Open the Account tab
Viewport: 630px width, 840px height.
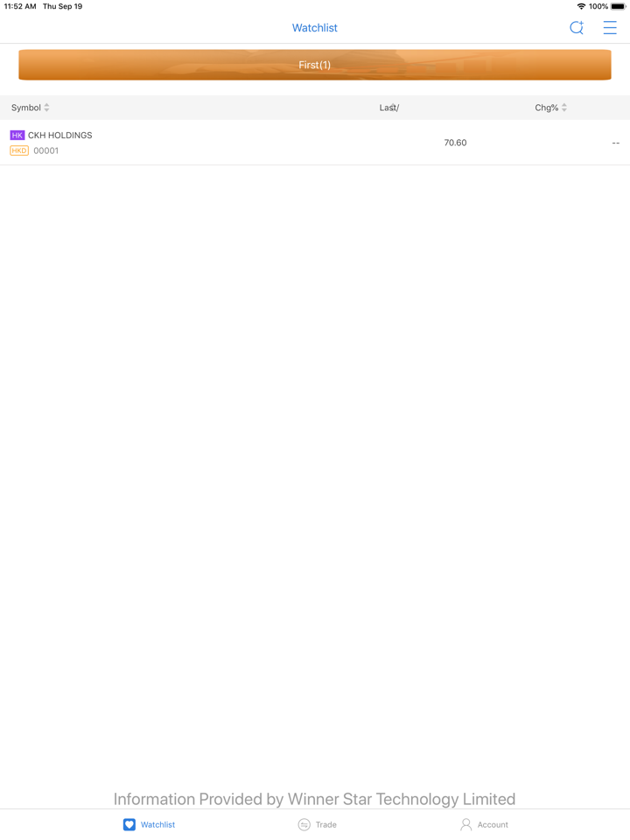[x=484, y=824]
